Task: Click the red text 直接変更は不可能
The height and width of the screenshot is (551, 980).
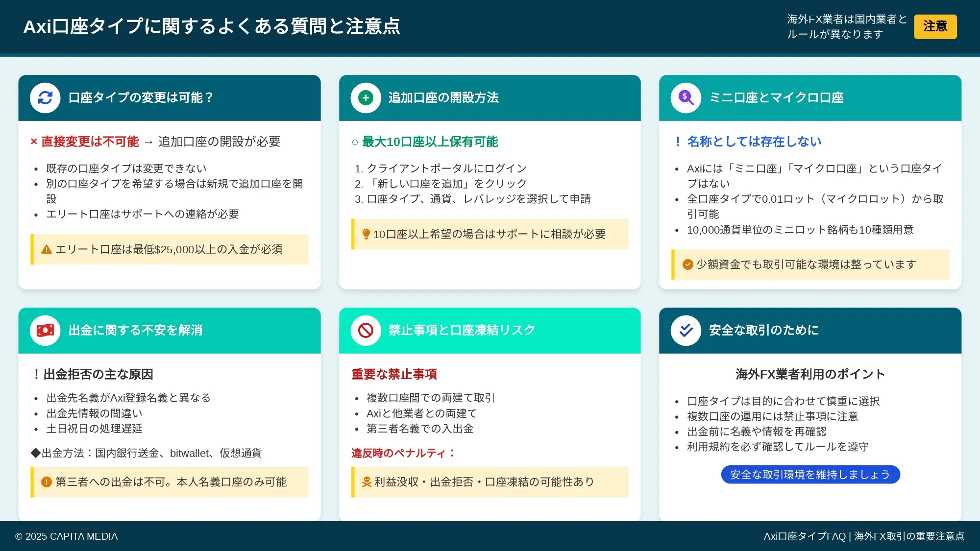Action: pyautogui.click(x=90, y=142)
